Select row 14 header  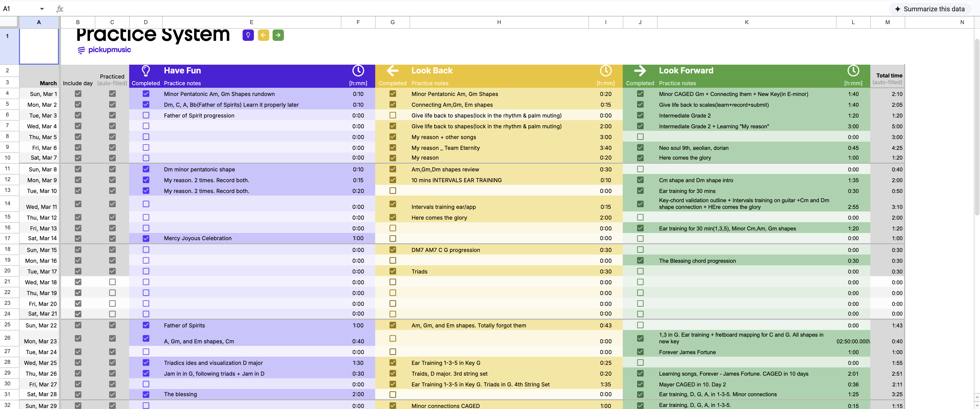pos(8,203)
